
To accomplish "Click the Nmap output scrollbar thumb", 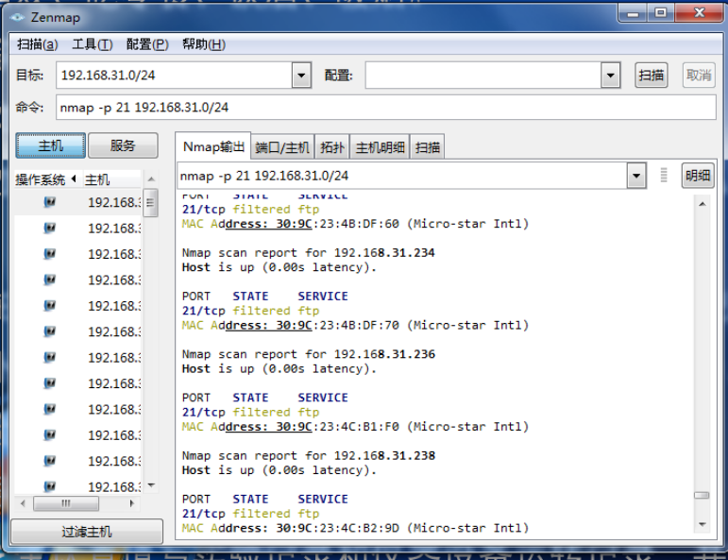I will pyautogui.click(x=702, y=496).
